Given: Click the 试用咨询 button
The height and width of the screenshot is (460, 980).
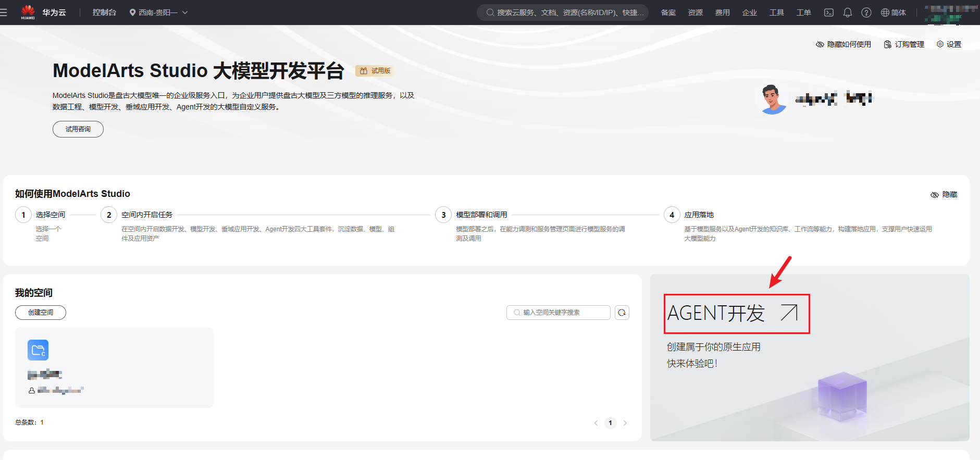Looking at the screenshot, I should (x=78, y=129).
